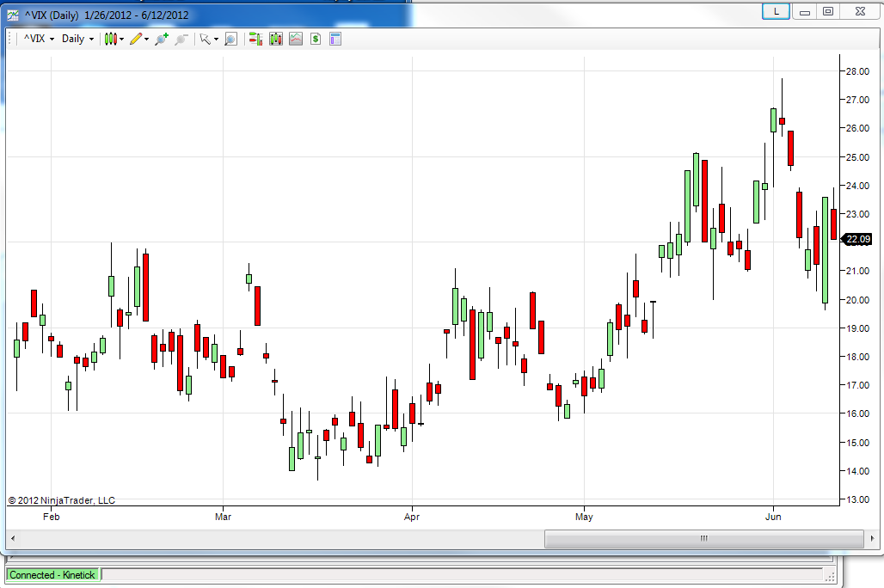Viewport: 884px width, 588px height.
Task: Open the Daily interval dropdown
Action: (77, 39)
